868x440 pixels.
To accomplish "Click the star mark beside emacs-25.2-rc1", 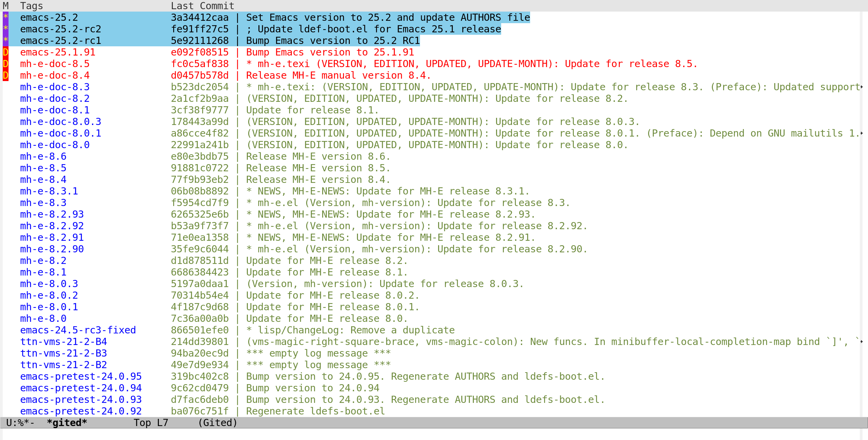I will (5, 41).
